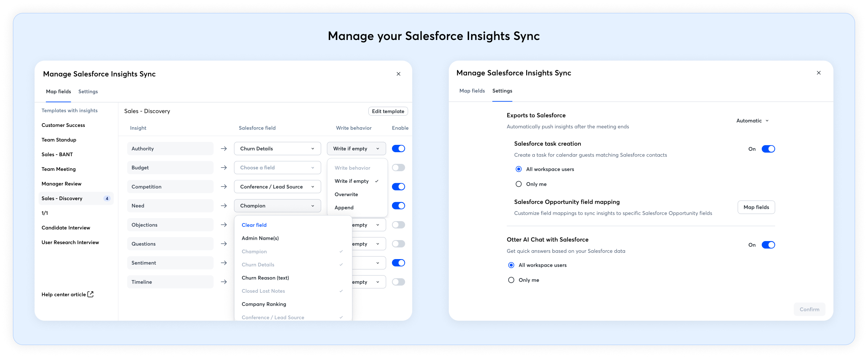Click the external link icon beside Help center article
The height and width of the screenshot is (358, 868).
[90, 294]
